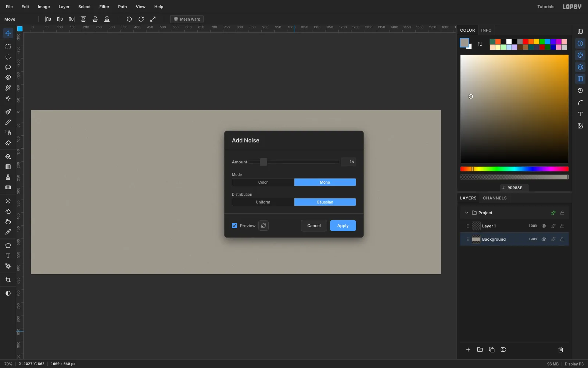
Task: Select the Dodge sun-shaped tool
Action: click(8, 201)
